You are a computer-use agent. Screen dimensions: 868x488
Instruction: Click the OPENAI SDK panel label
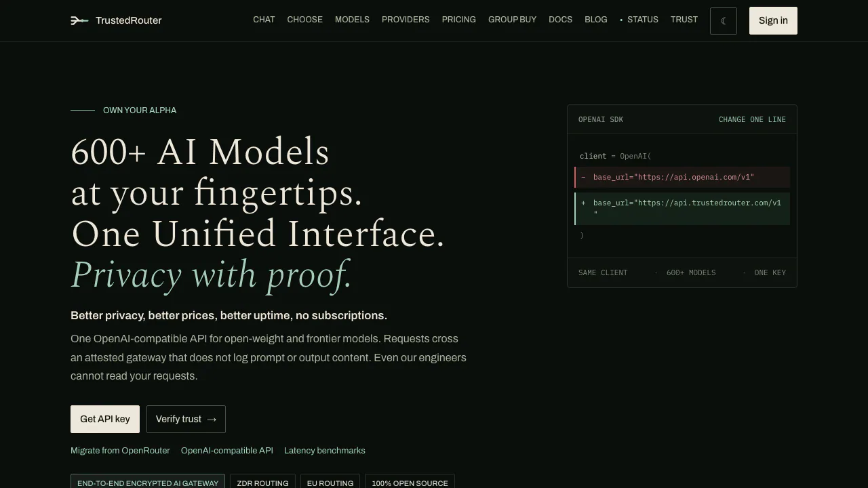601,119
